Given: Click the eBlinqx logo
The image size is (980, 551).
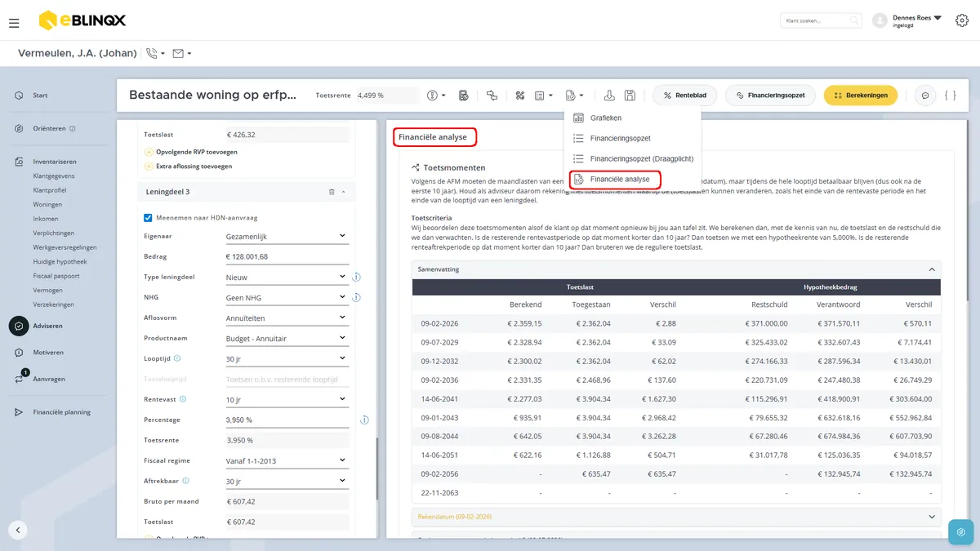Looking at the screenshot, I should pyautogui.click(x=82, y=20).
